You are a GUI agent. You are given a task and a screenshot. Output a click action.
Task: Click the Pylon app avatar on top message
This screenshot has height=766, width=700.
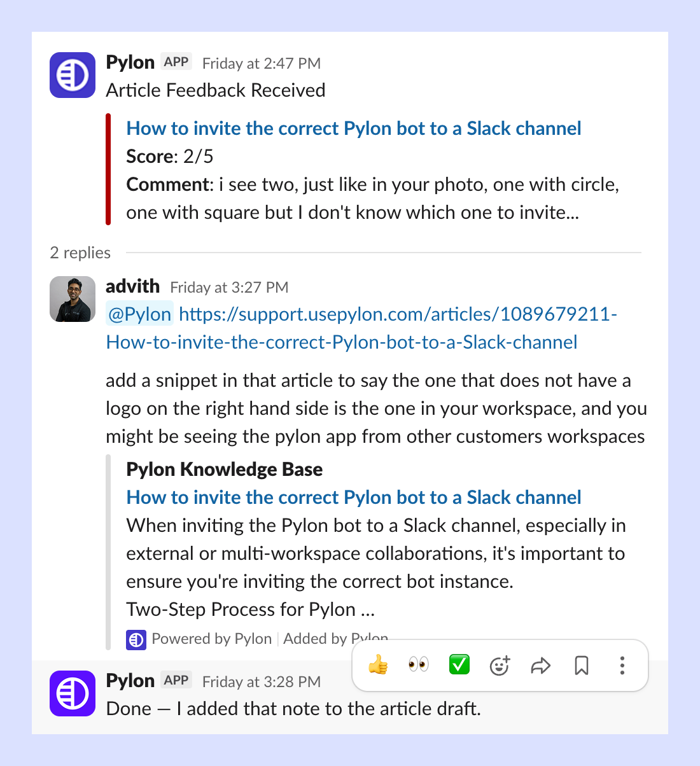click(73, 75)
